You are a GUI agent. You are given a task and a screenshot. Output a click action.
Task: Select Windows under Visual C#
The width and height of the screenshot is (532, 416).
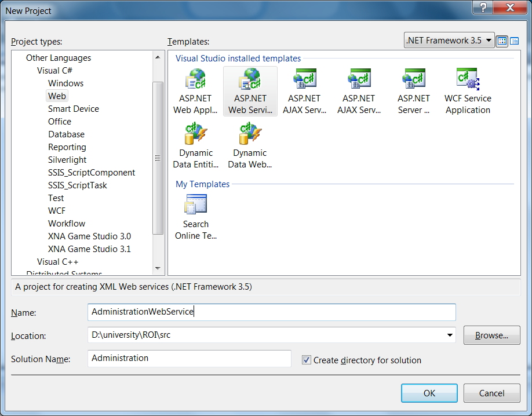(x=66, y=83)
